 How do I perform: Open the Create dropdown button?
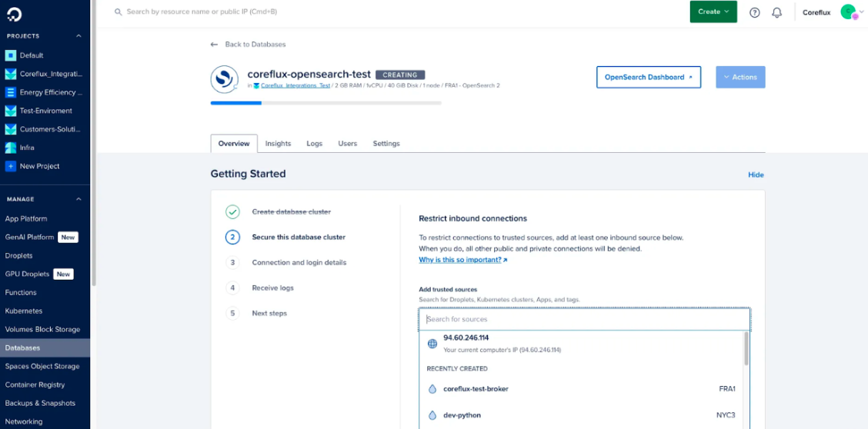coord(713,12)
